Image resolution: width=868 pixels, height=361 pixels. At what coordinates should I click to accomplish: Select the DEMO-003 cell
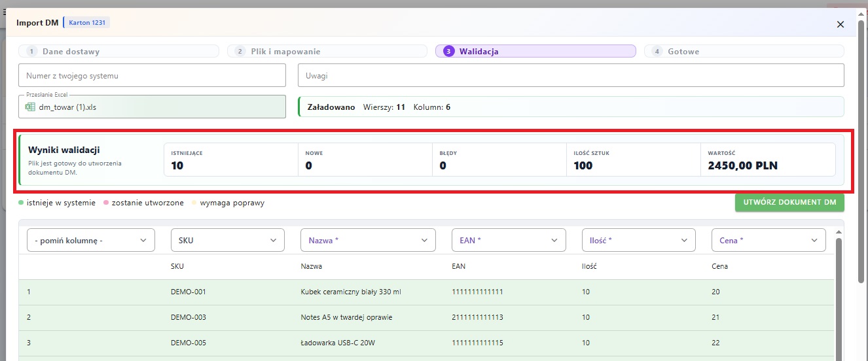click(189, 317)
